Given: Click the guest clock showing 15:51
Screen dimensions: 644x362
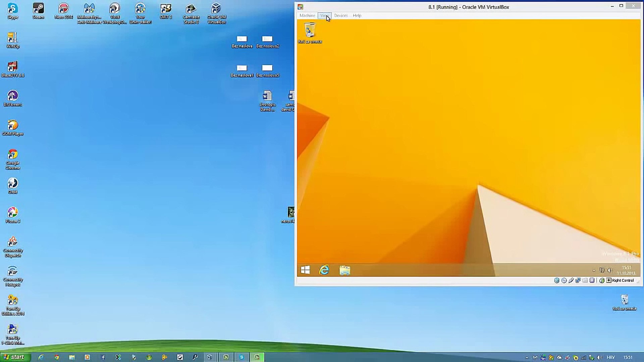Looking at the screenshot, I should pyautogui.click(x=626, y=270).
